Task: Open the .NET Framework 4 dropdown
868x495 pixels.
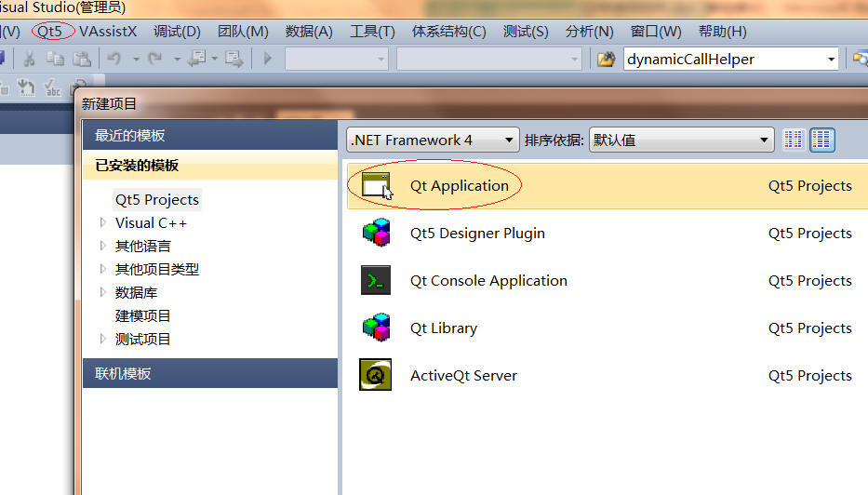Action: (433, 140)
